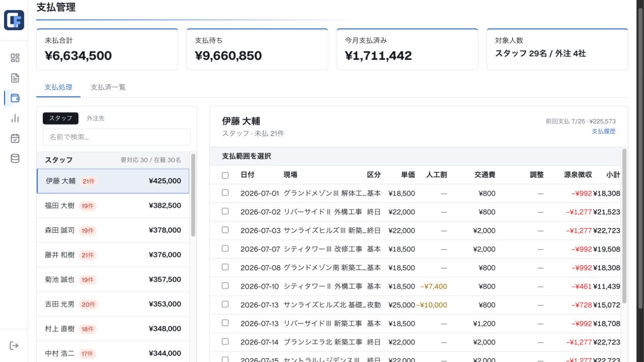Click the 対象人数 summary card

point(557,49)
